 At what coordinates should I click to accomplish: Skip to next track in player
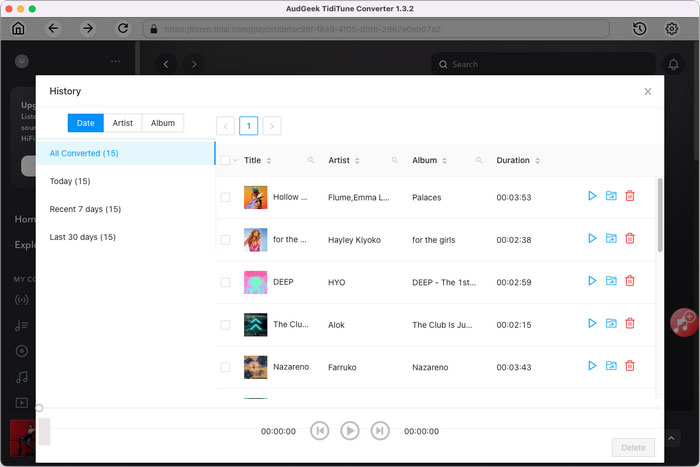point(380,431)
